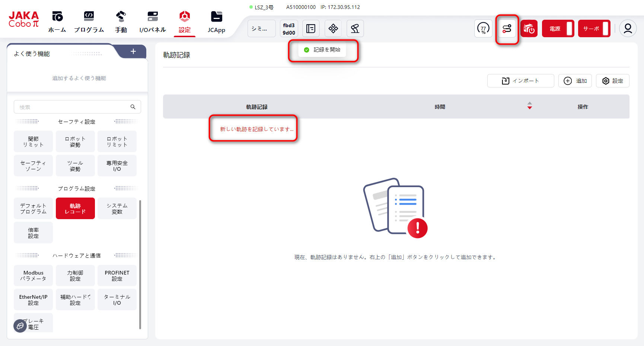This screenshot has height=346, width=644.
Task: Click the trajectory recording icon in top bar
Action: tap(507, 29)
